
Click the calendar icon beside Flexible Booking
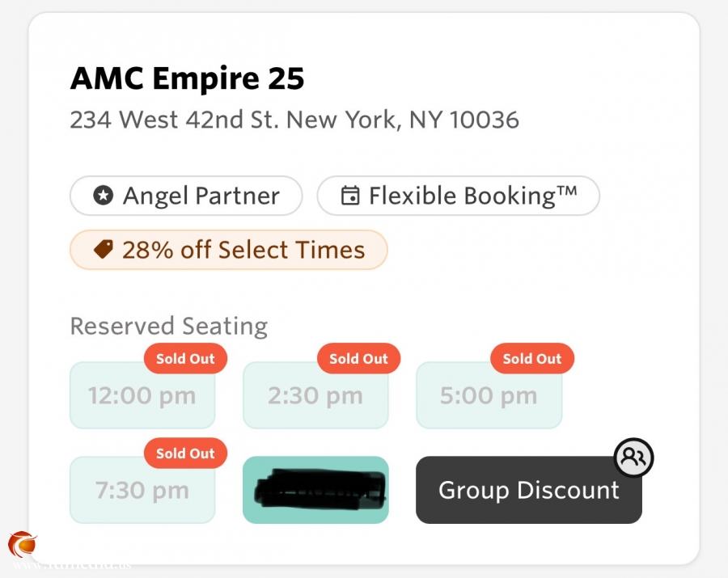pos(350,196)
